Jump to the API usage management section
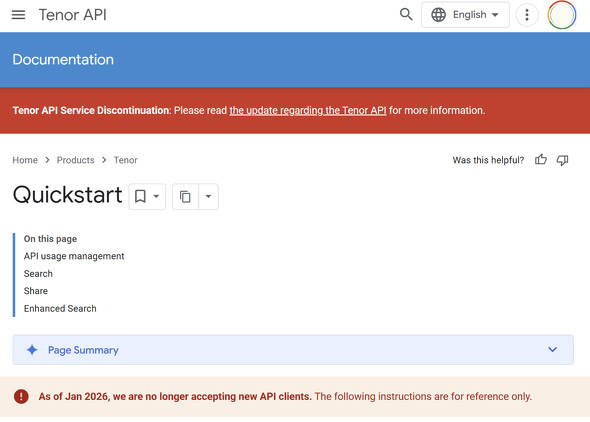 74,256
